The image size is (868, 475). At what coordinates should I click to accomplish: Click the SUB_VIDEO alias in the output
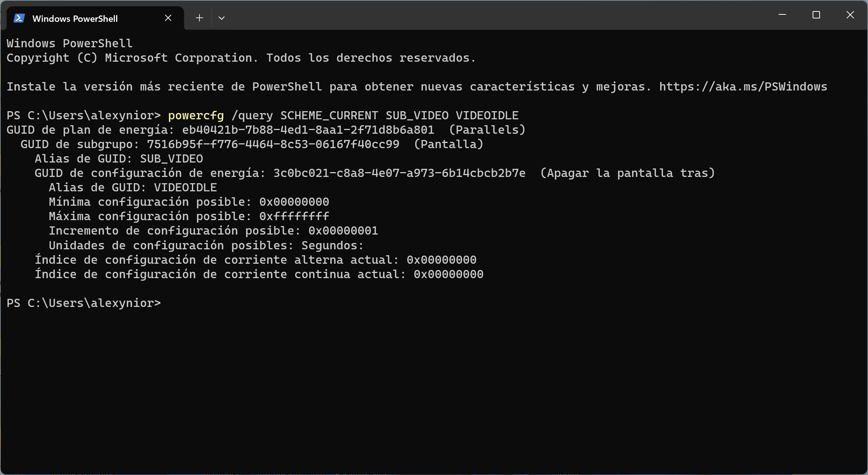click(171, 159)
